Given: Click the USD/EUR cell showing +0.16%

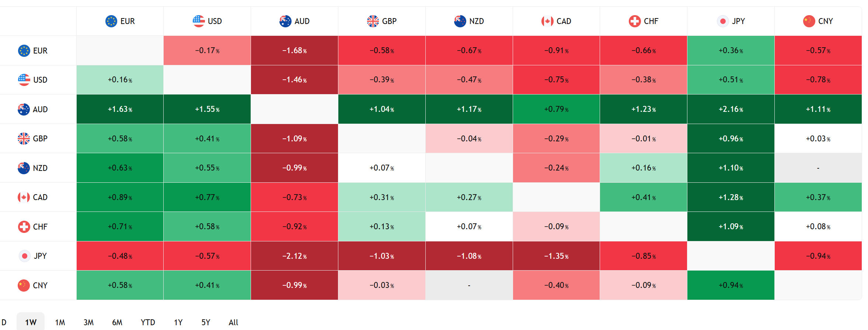Looking at the screenshot, I should coord(120,80).
